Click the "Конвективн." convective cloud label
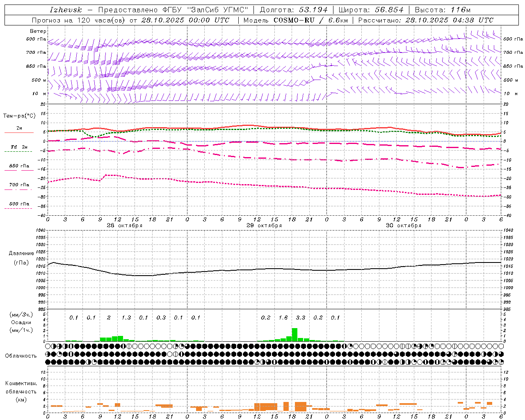This screenshot has width=525, height=420. 21,383
